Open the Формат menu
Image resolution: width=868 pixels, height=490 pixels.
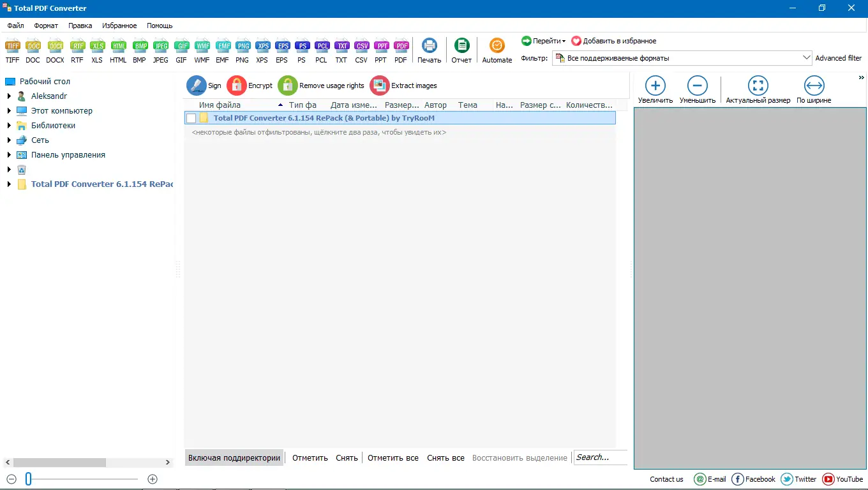[45, 26]
